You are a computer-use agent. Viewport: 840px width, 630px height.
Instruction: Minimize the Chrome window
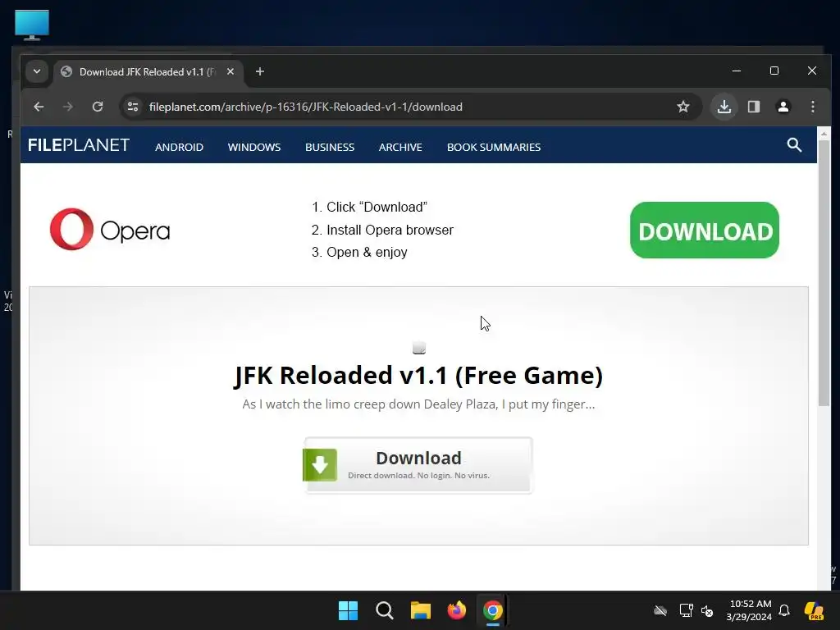[x=737, y=71]
